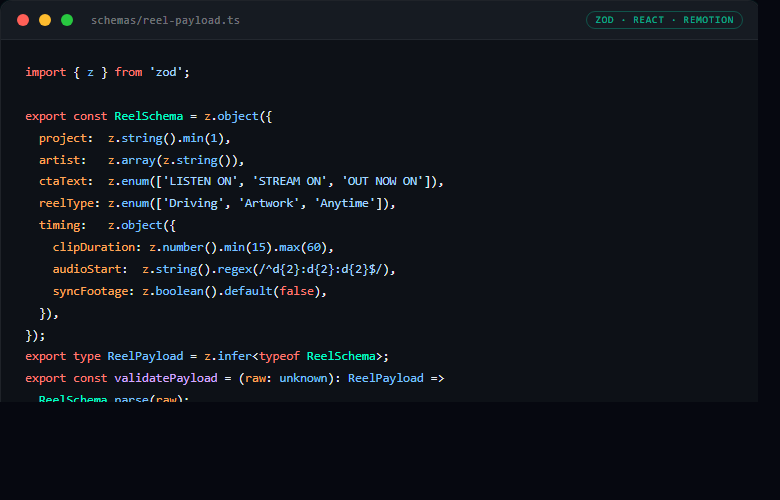The height and width of the screenshot is (500, 780).
Task: Click the validatePayload function name
Action: click(166, 378)
